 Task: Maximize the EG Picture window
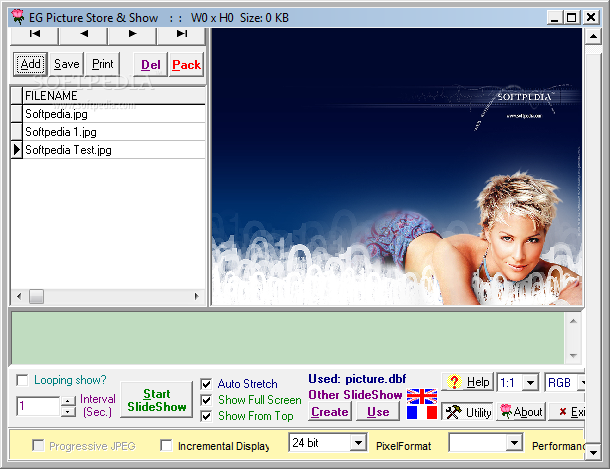click(571, 18)
